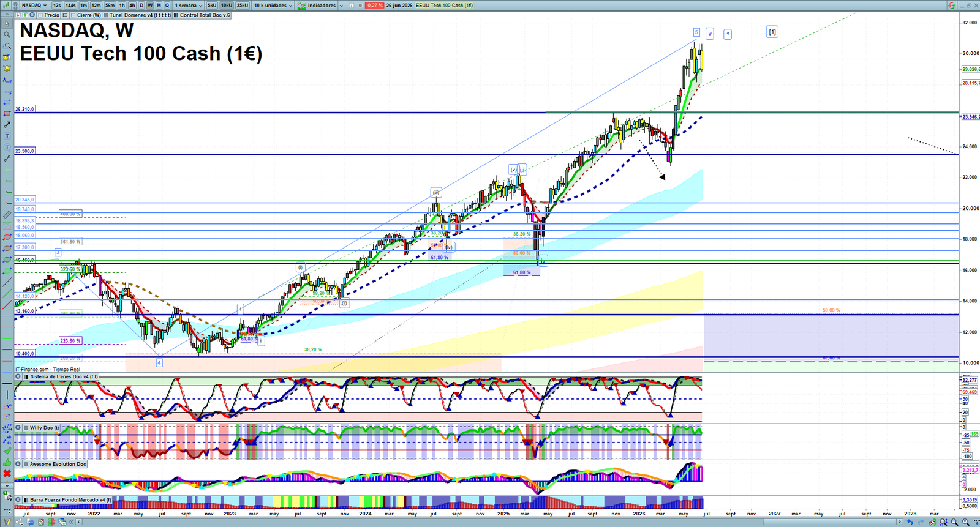Click the red plus icon beside Precio

click(x=18, y=15)
